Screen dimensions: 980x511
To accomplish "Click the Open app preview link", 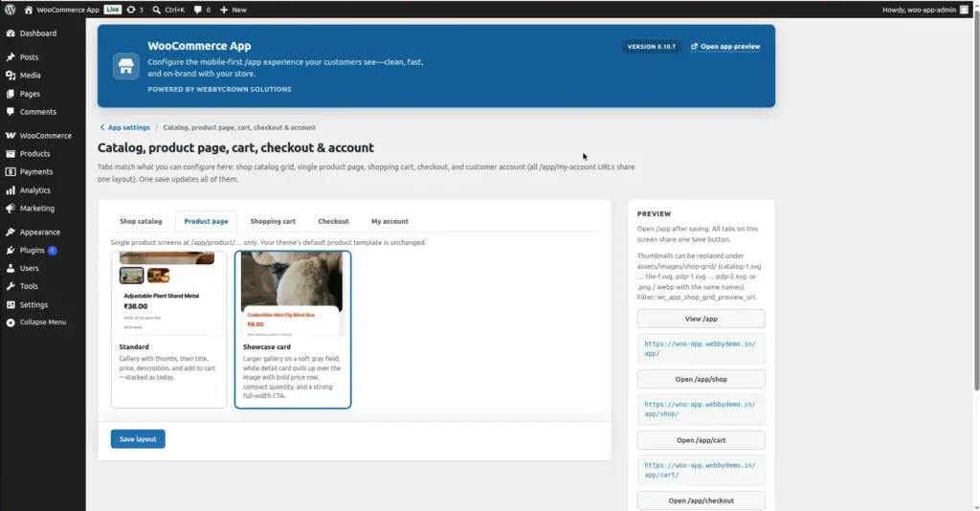I will (x=725, y=46).
